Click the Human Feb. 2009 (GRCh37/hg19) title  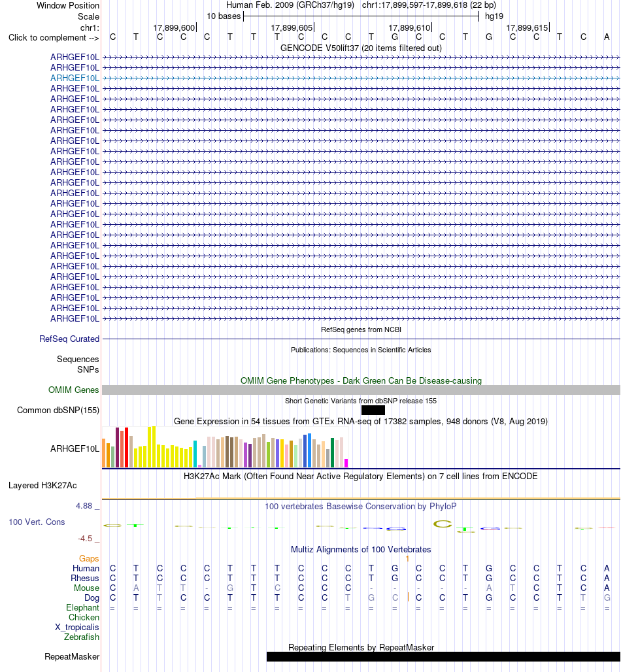coord(290,5)
